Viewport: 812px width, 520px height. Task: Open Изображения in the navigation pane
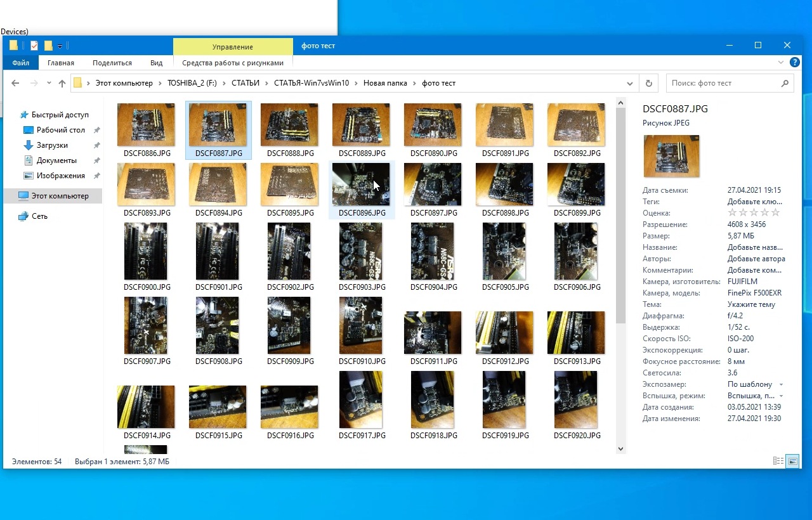[60, 176]
